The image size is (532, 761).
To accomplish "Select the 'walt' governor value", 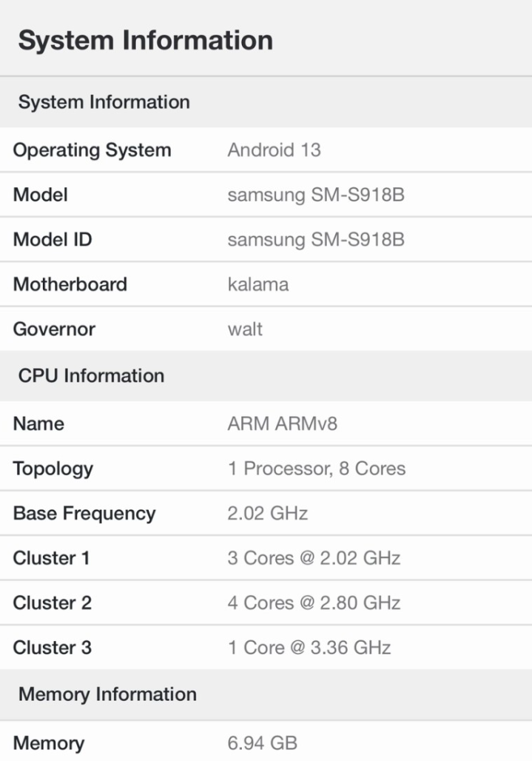I will 245,329.
